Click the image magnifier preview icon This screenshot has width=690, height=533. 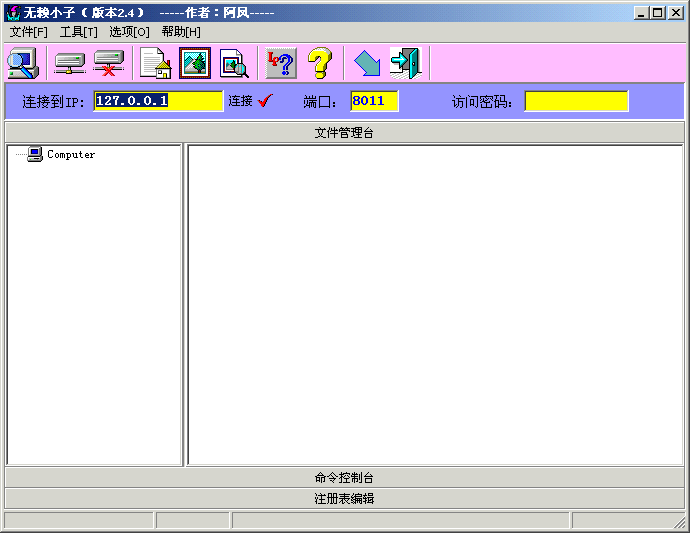click(x=234, y=63)
